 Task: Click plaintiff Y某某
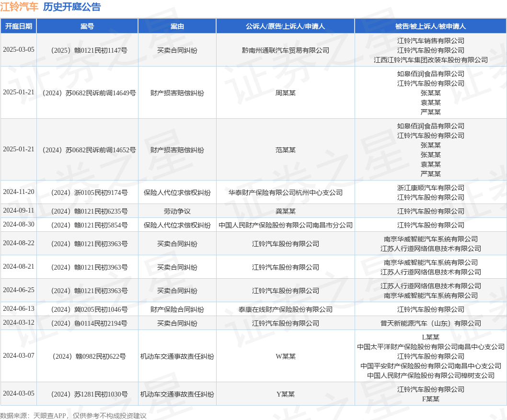(286, 394)
